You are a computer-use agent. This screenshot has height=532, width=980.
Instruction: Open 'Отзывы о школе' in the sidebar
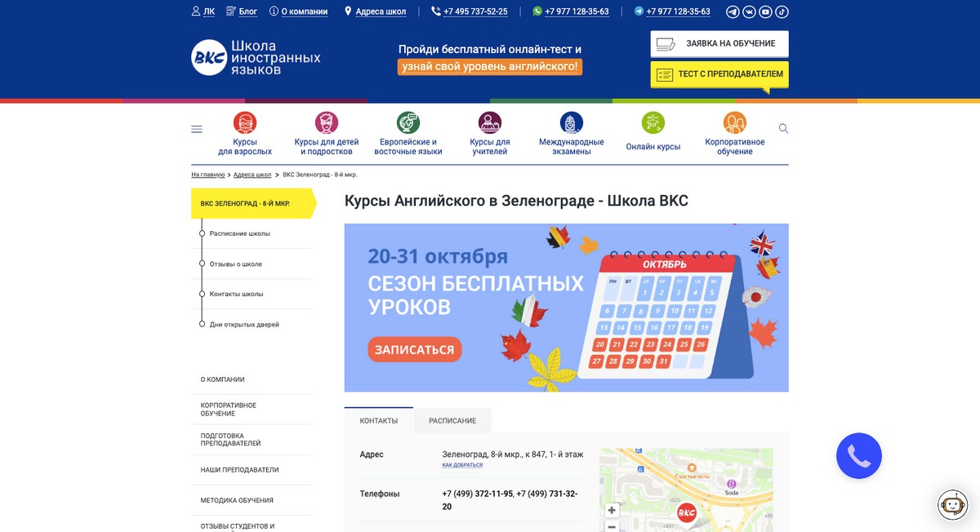tap(236, 264)
